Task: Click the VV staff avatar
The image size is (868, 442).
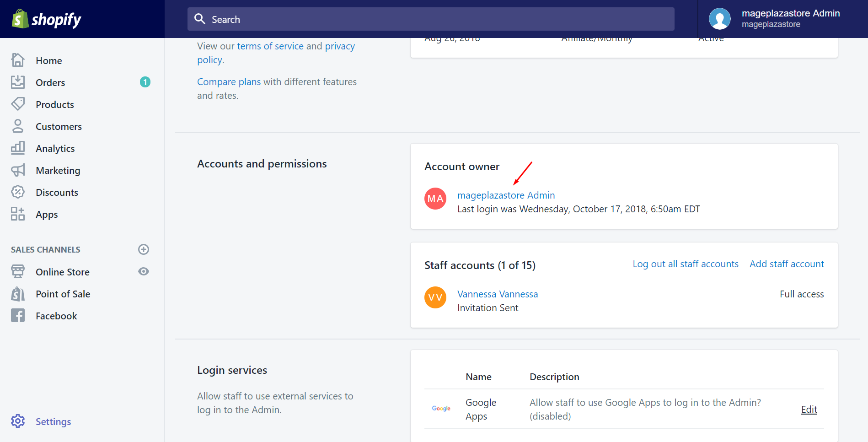Action: 435,297
